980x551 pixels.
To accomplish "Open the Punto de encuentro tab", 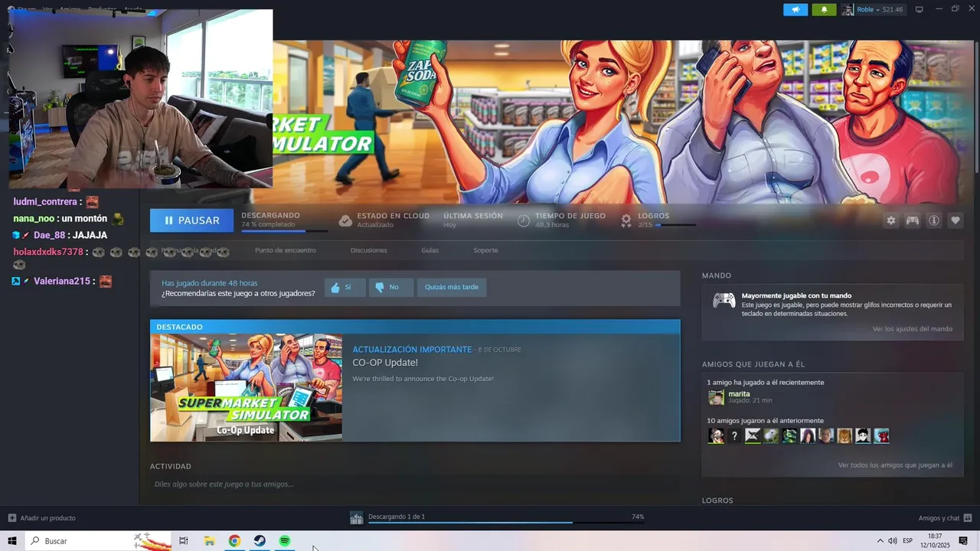I will (286, 250).
